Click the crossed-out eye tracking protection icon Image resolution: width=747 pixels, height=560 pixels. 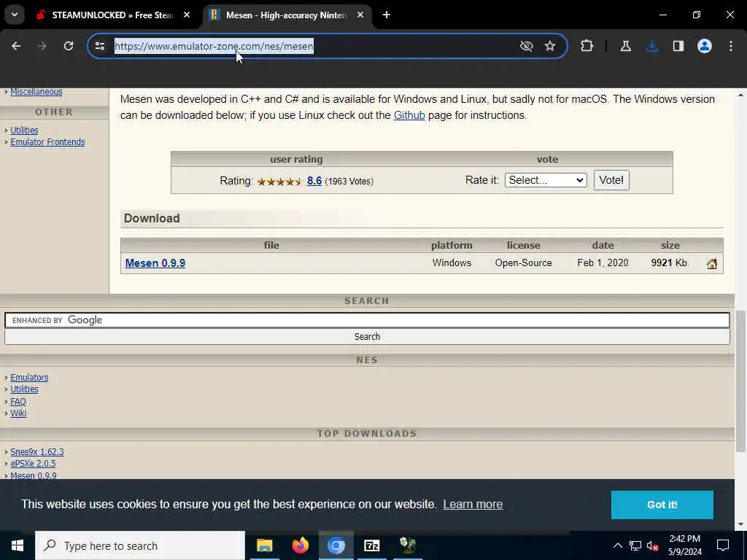(x=527, y=46)
